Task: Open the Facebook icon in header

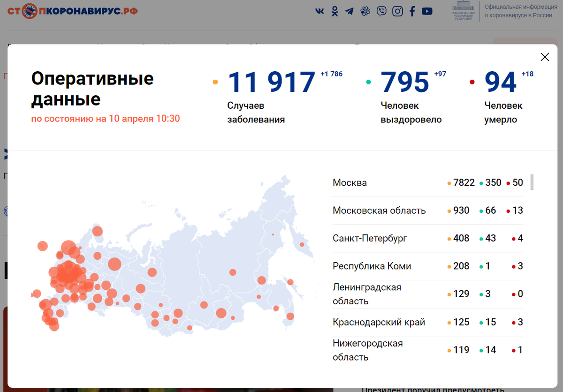Action: [x=412, y=11]
